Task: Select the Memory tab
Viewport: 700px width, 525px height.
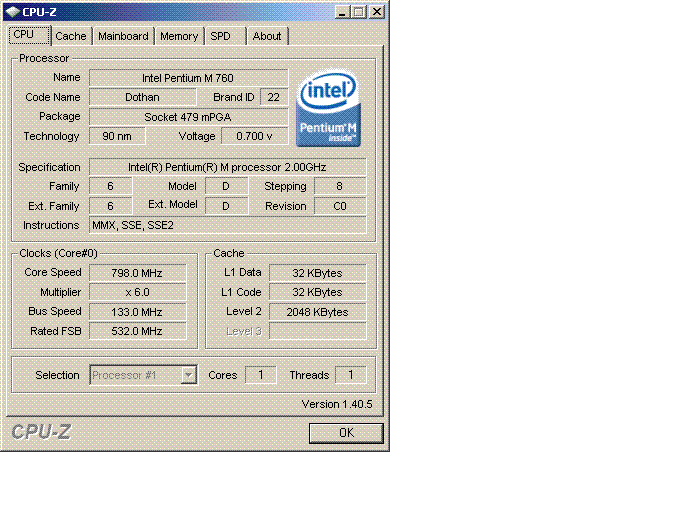Action: coord(179,36)
